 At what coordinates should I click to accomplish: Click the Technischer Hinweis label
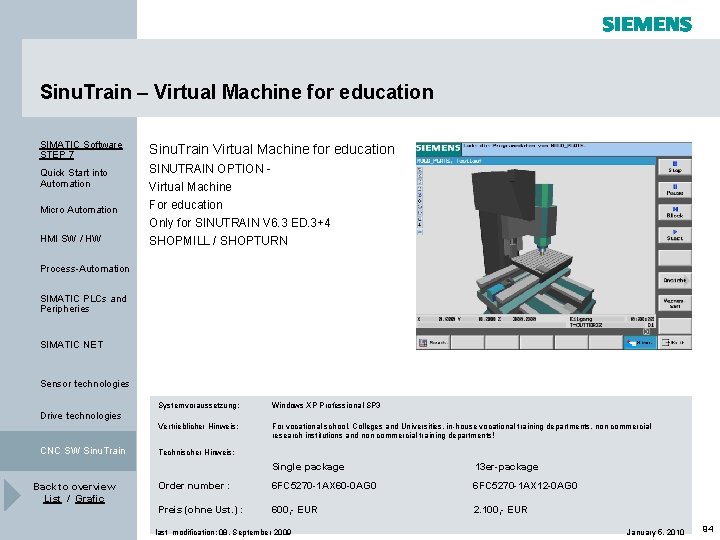tap(196, 452)
